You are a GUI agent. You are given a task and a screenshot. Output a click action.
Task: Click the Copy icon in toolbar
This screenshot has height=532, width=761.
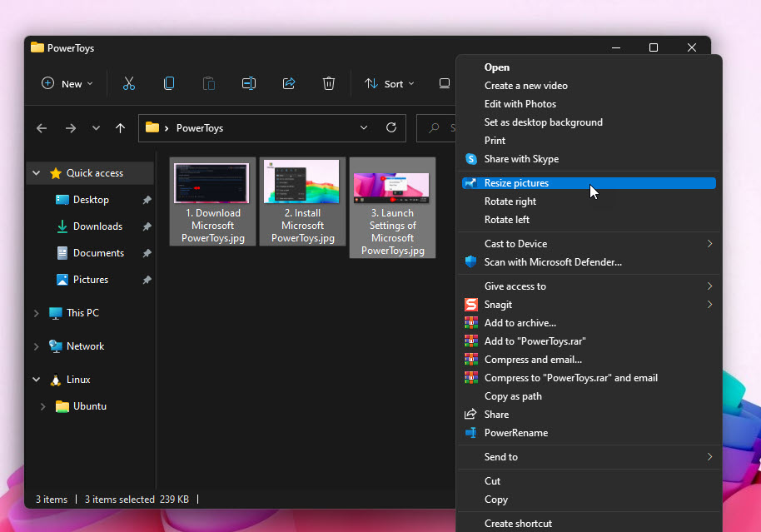(x=169, y=83)
